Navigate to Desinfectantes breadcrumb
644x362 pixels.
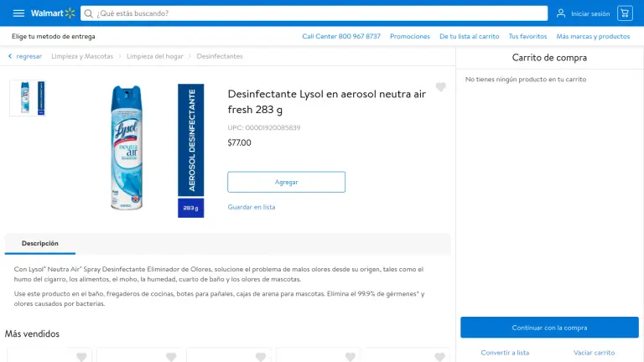click(220, 56)
